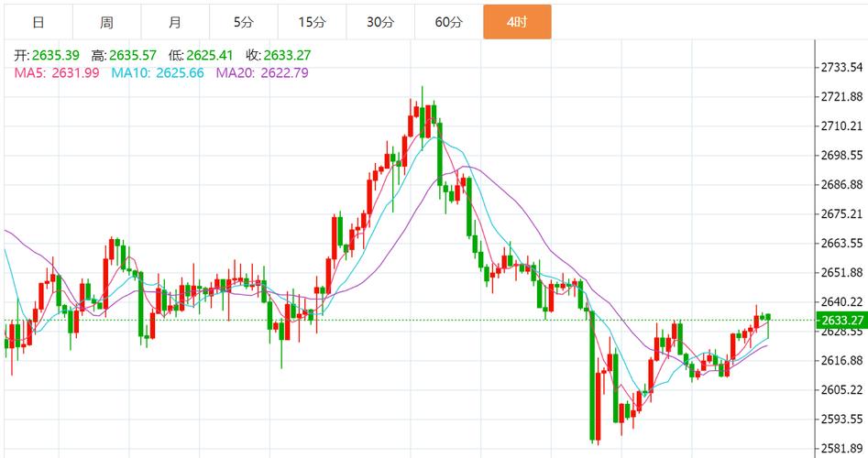Image resolution: width=868 pixels, height=458 pixels.
Task: Click the closing price 收 2633.27 value
Action: pyautogui.click(x=287, y=55)
